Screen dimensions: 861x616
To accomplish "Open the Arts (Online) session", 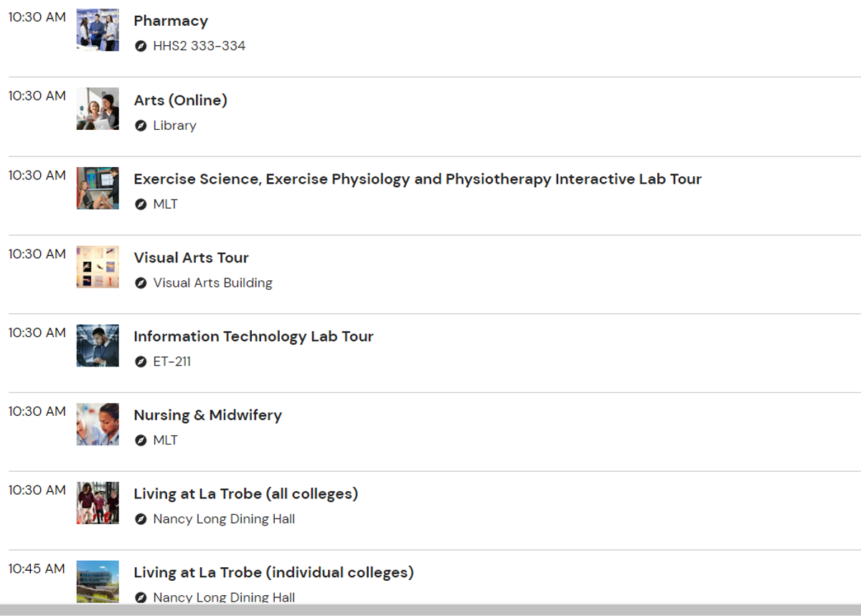I will [x=181, y=100].
